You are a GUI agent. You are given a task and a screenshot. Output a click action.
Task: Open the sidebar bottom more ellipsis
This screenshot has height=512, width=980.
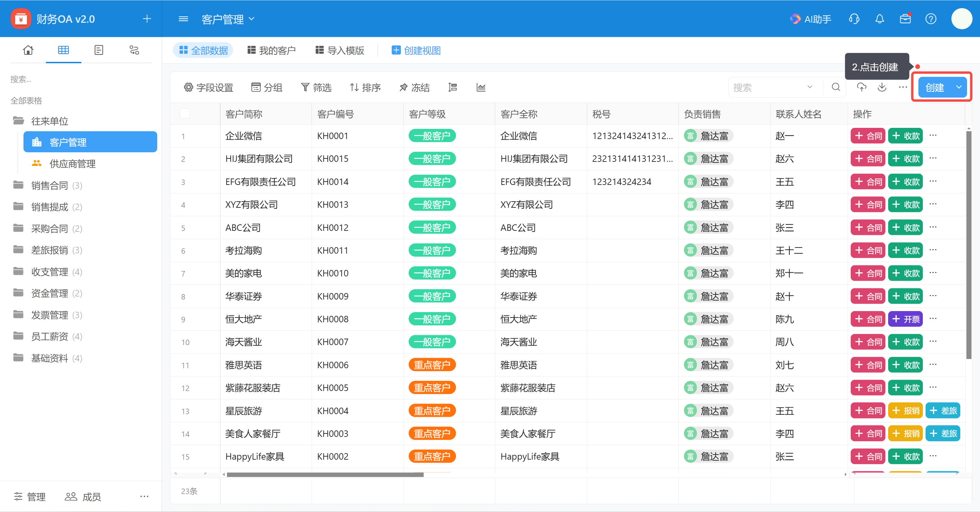pyautogui.click(x=144, y=496)
